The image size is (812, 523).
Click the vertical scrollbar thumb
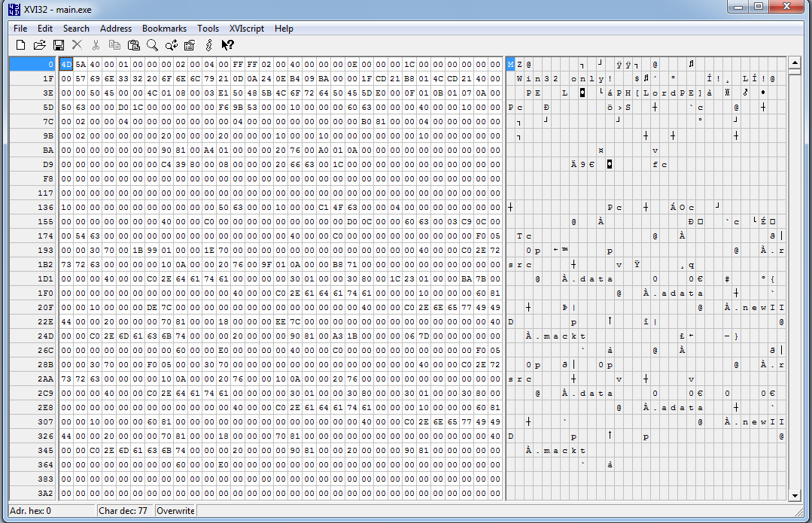click(x=795, y=71)
